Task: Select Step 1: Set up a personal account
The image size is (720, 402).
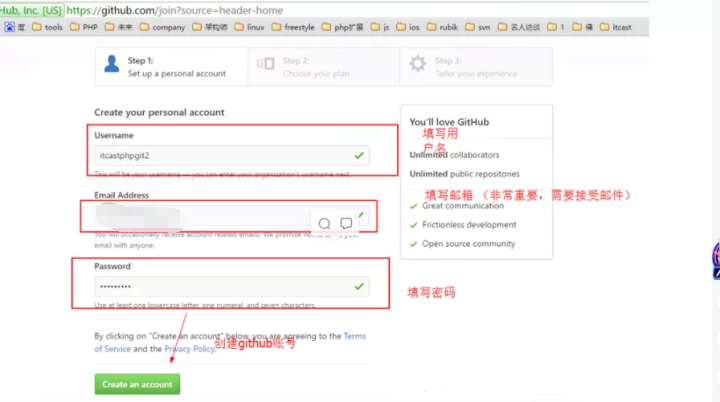Action: point(171,67)
